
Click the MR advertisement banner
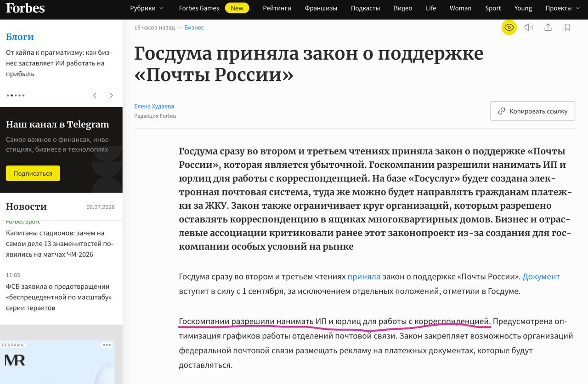tap(57, 362)
